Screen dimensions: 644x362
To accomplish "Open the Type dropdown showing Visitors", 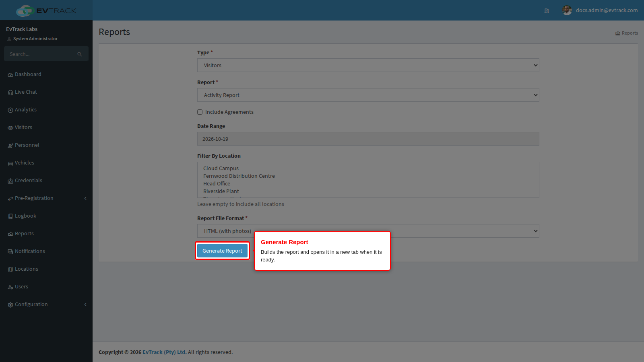I will tap(368, 65).
